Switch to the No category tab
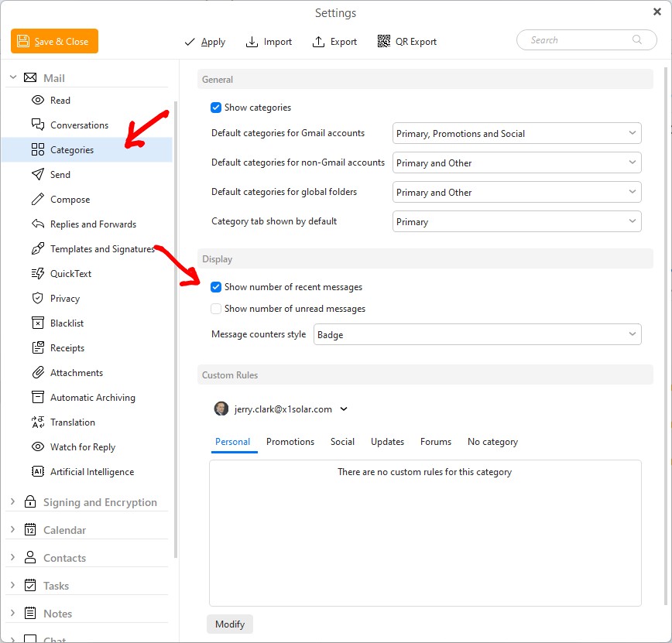 coord(492,442)
